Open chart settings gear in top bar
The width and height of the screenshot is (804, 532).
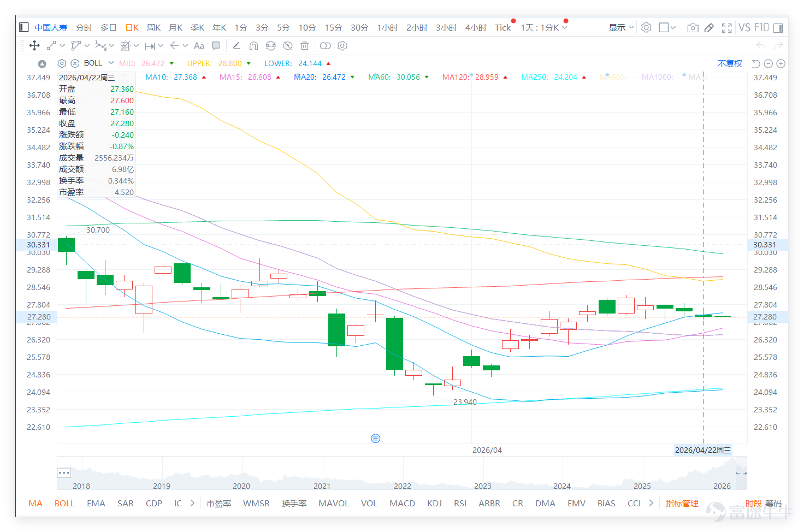[646, 27]
